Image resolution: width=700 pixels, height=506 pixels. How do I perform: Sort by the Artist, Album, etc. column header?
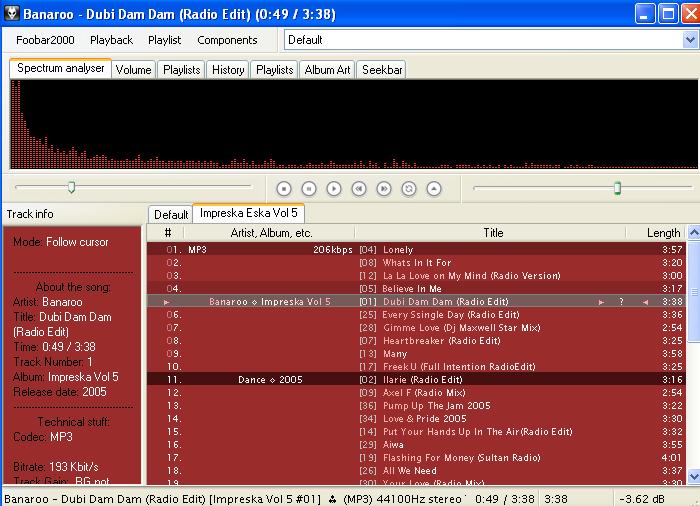[x=271, y=233]
